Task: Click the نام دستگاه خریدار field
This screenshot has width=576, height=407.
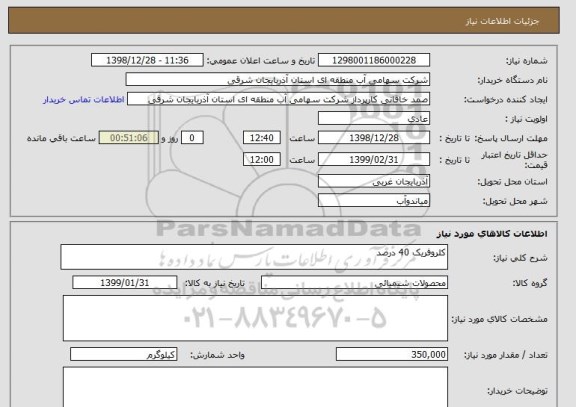Action: [x=278, y=80]
